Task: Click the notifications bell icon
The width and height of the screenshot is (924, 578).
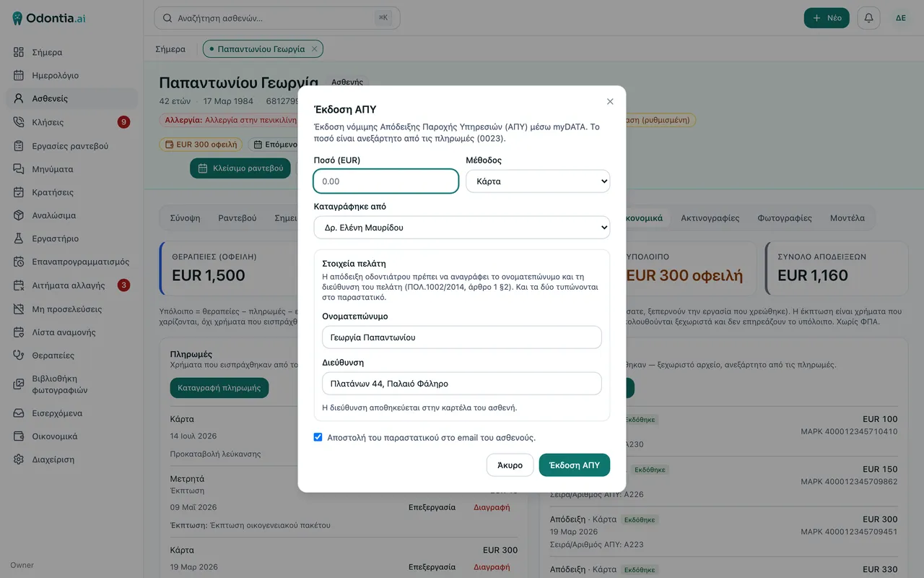Action: coord(868,18)
